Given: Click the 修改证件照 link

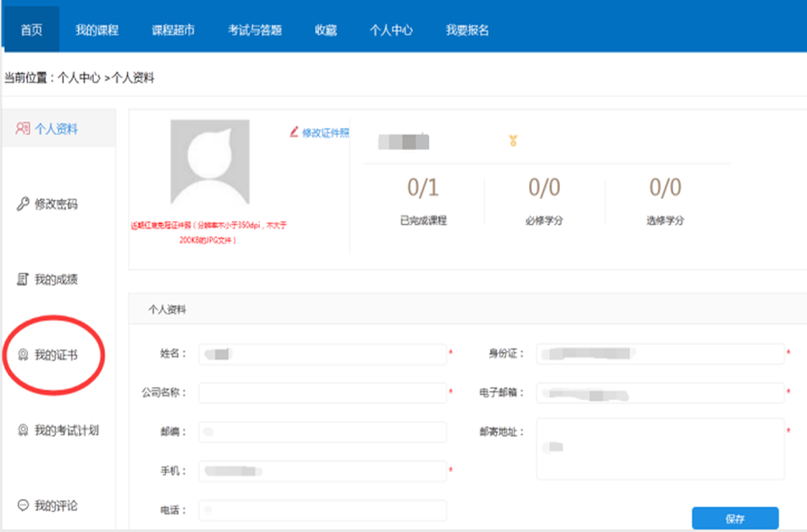Looking at the screenshot, I should (x=325, y=133).
